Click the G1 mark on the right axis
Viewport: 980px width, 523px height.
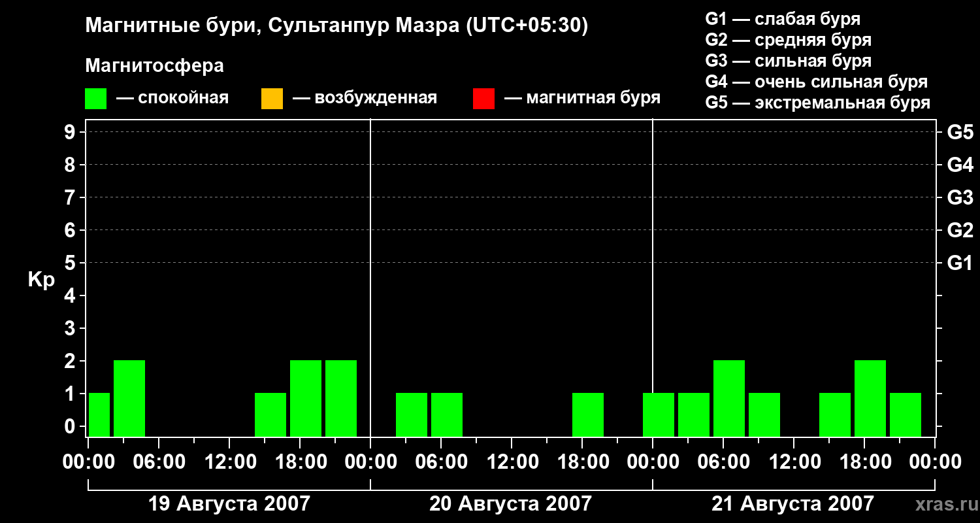960,263
